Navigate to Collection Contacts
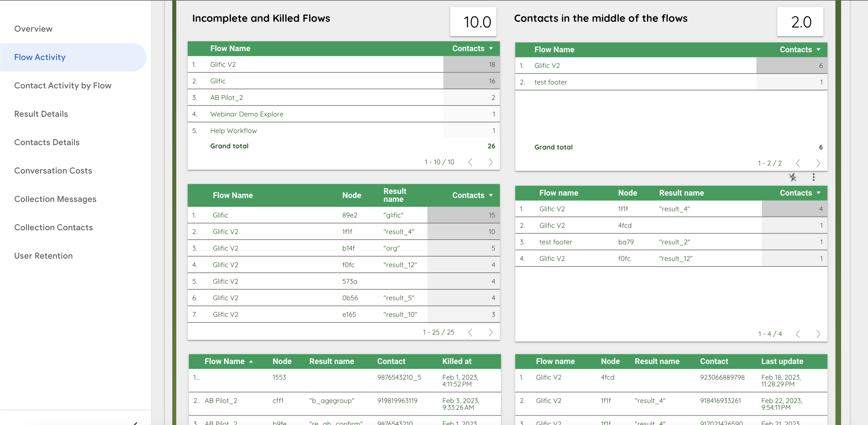Screen dimensions: 868x425 coord(53,228)
